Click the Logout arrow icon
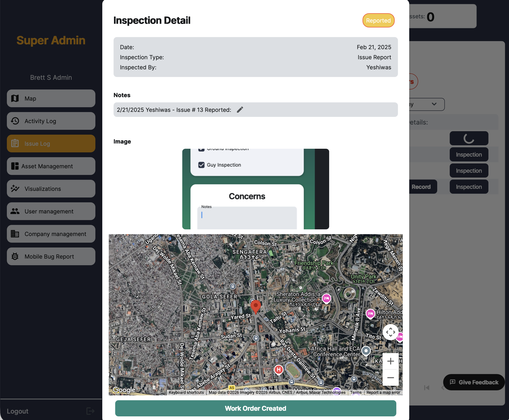509x420 pixels. point(90,411)
